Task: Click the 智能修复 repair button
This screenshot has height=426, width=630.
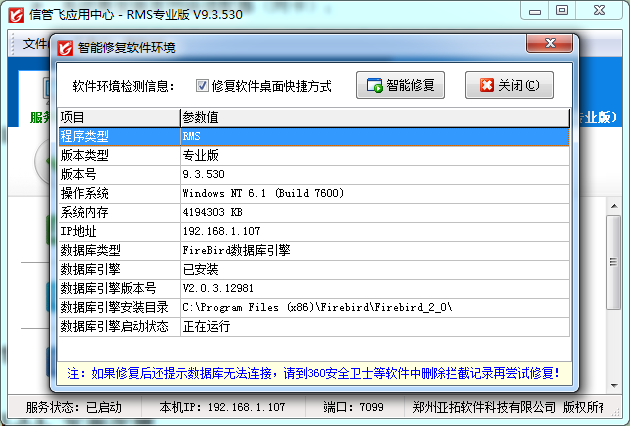Action: point(400,86)
